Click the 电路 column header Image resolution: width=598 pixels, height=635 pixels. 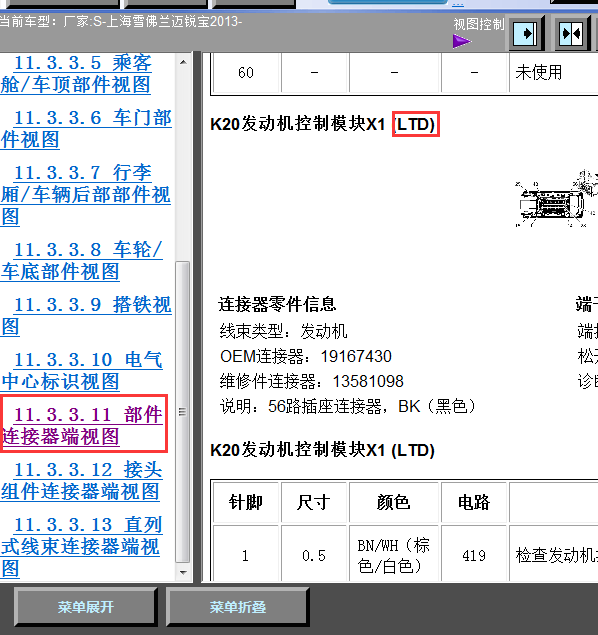point(474,502)
